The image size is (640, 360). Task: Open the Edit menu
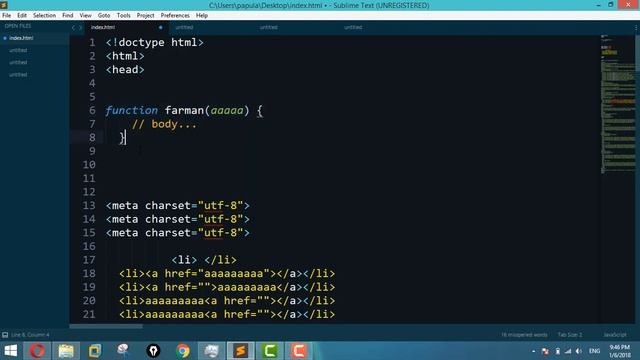[22, 16]
